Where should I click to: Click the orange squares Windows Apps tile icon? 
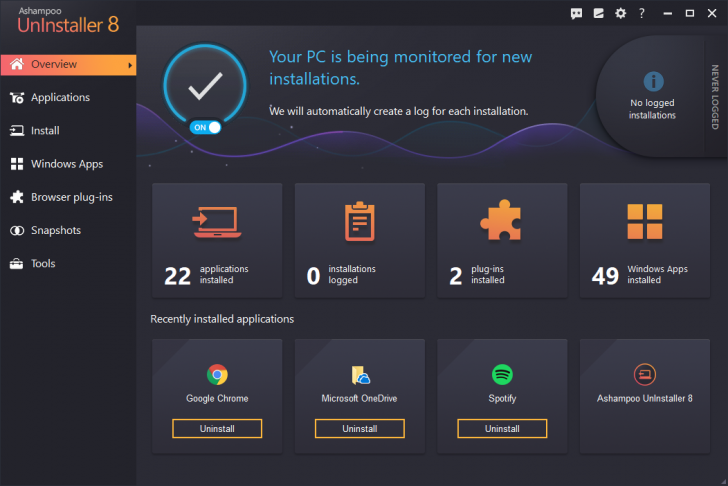tap(644, 221)
